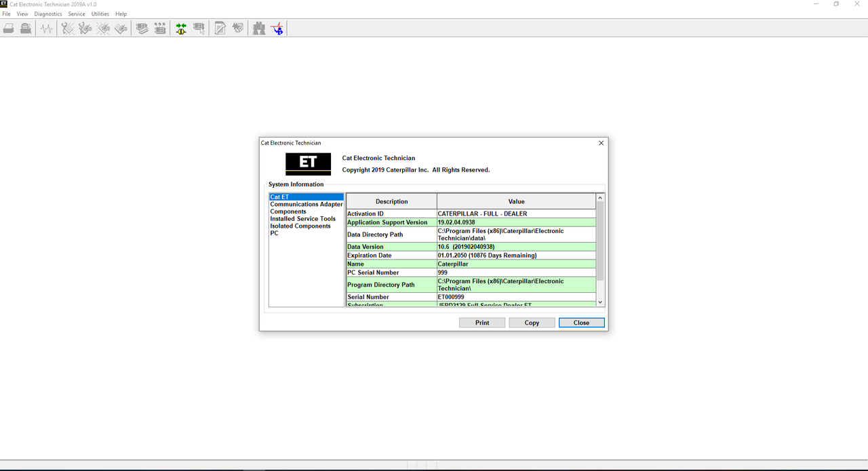Open the View menu

[22, 14]
